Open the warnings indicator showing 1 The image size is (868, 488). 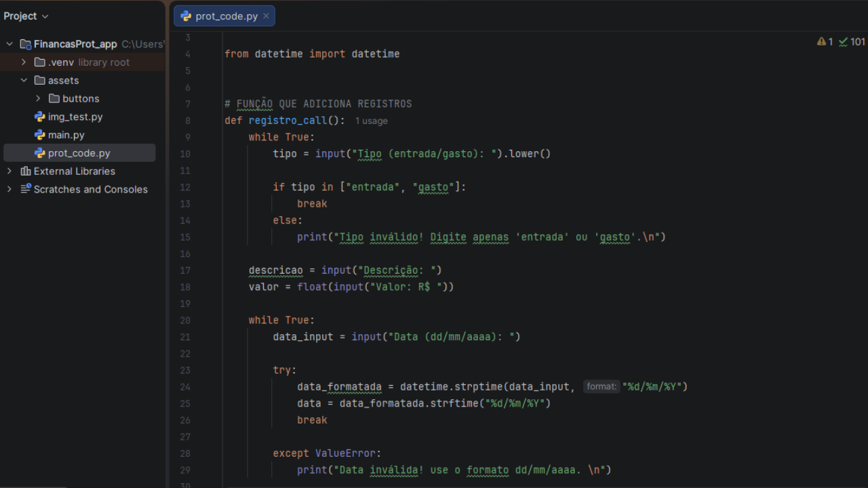point(825,42)
